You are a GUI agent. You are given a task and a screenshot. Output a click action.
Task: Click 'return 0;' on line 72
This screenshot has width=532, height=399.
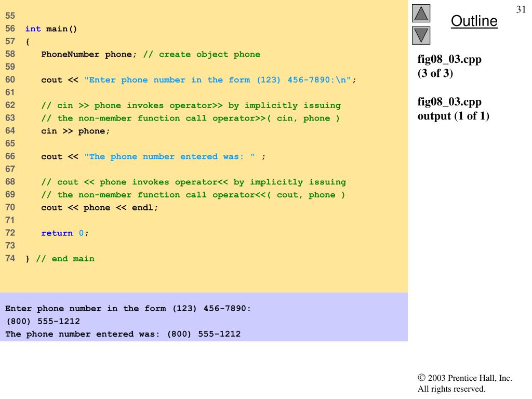(65, 233)
